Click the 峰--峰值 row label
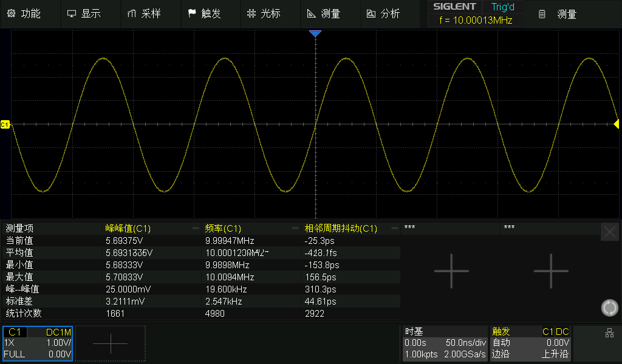The image size is (622, 364). [x=22, y=289]
